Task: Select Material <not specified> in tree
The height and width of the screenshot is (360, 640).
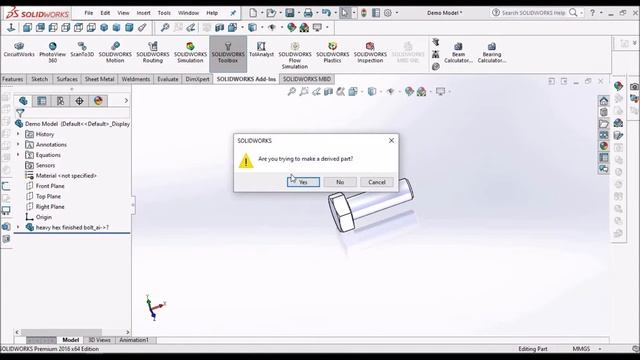Action: (x=61, y=176)
